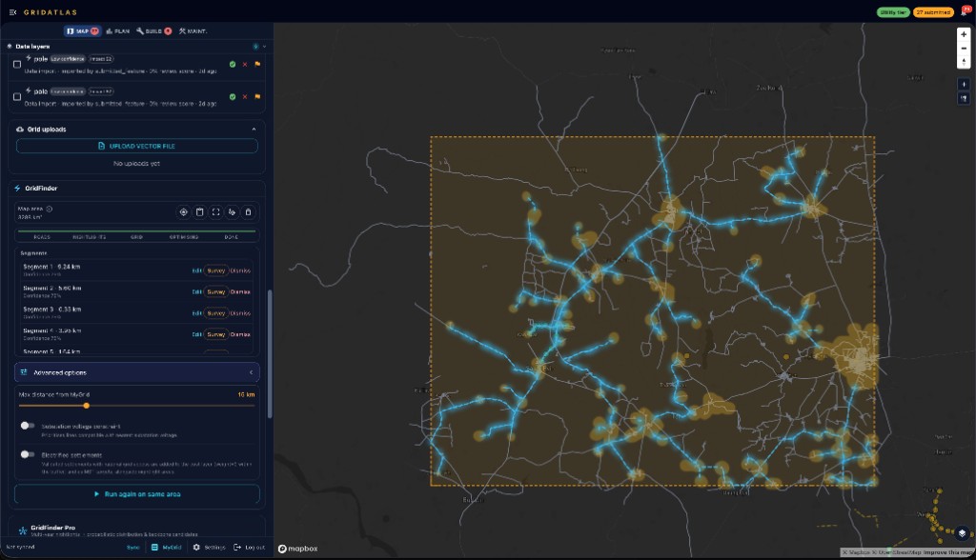
Task: Switch to the PLAN tab
Action: click(x=117, y=31)
